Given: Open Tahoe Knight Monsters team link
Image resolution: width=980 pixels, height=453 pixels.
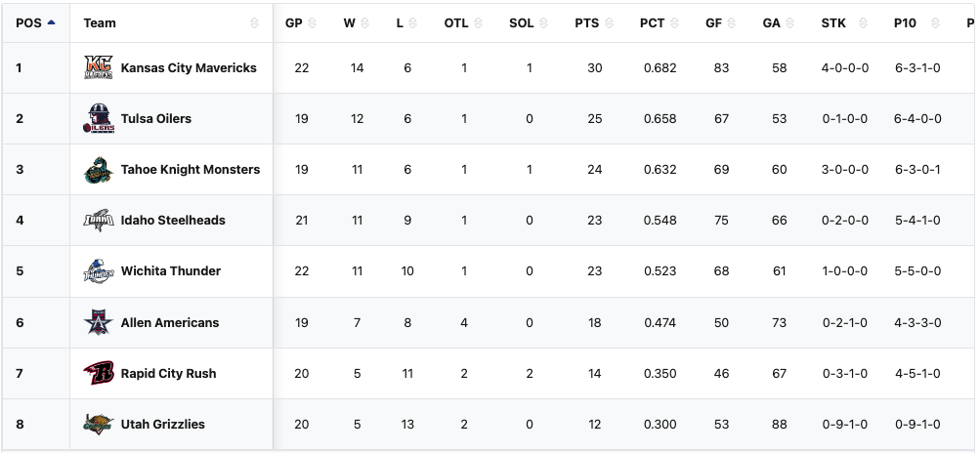Looking at the screenshot, I should click(191, 170).
